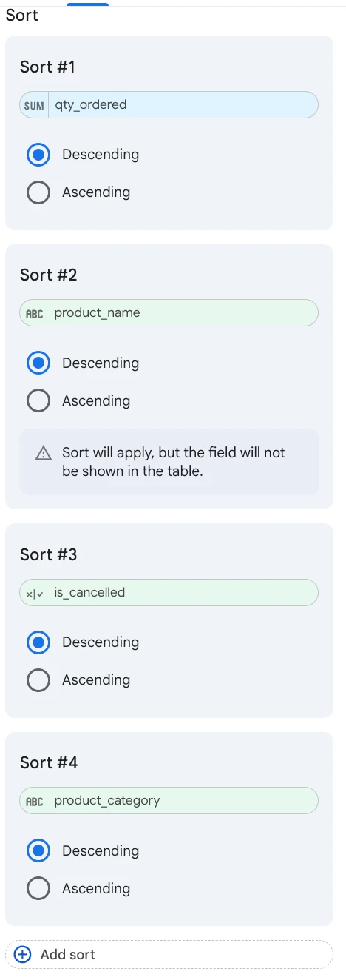Open the product_category field selector

(x=169, y=801)
